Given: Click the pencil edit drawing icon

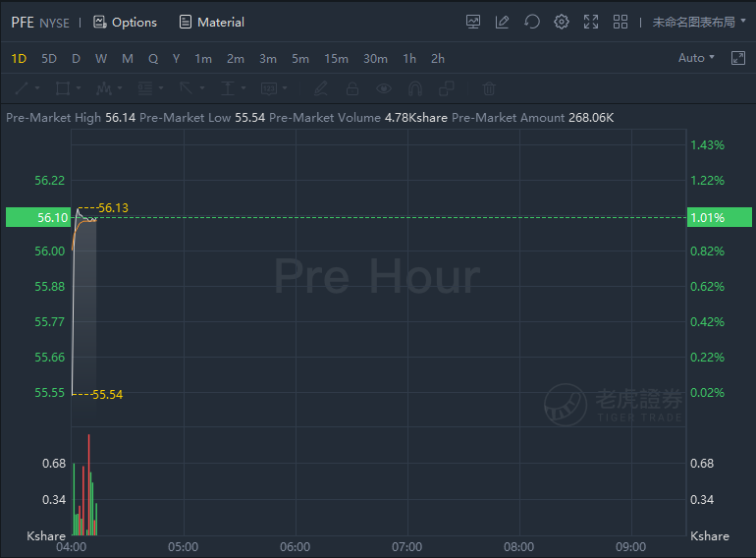Looking at the screenshot, I should click(x=321, y=88).
